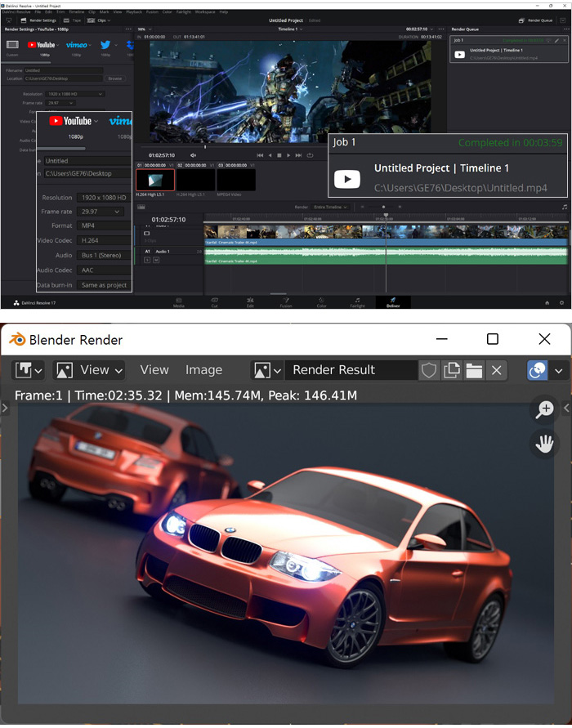Expand the View mode dropdown in Blender
Viewport: 572px width, 728px height.
pos(89,370)
